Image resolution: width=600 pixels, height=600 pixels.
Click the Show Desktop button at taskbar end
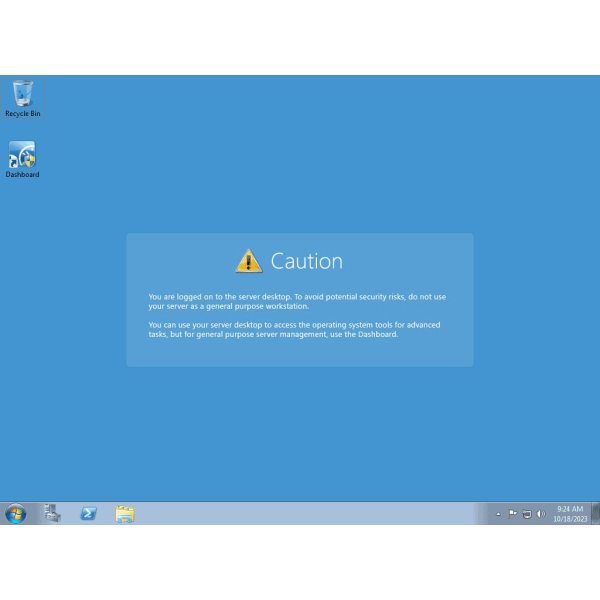point(596,514)
